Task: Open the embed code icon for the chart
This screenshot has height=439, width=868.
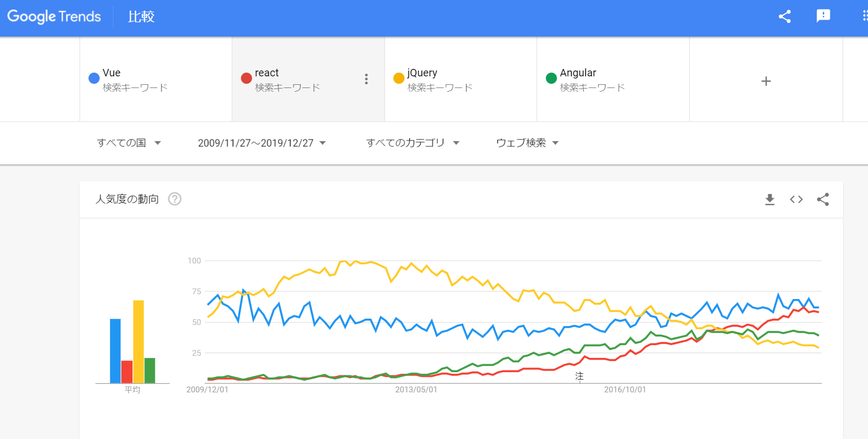Action: point(796,199)
